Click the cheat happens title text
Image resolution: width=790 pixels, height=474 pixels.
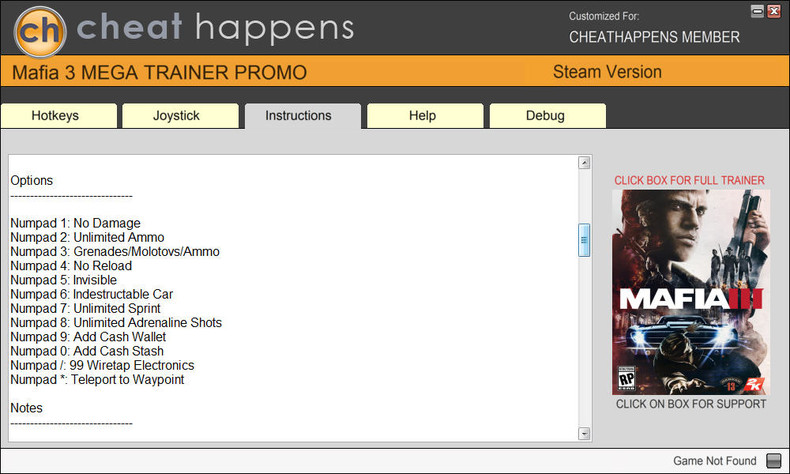(x=216, y=27)
